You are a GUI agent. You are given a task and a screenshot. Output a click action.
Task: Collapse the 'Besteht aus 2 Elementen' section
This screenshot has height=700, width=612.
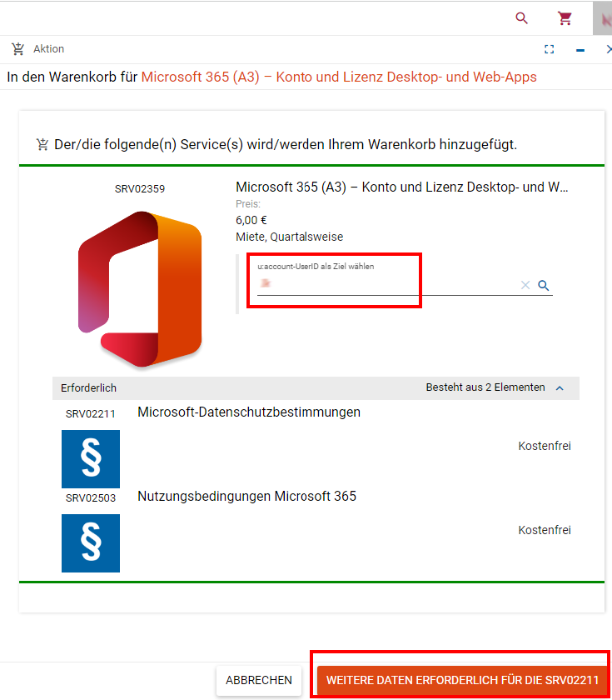560,387
